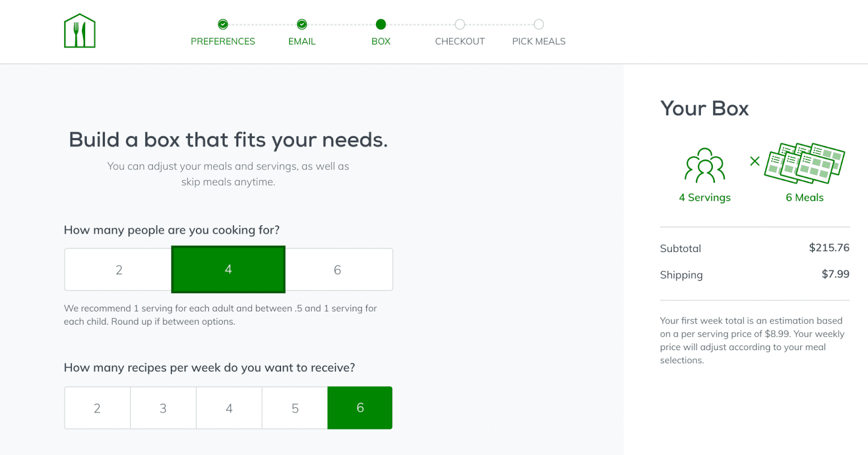
Task: Choose 6 people to cook for
Action: [339, 270]
